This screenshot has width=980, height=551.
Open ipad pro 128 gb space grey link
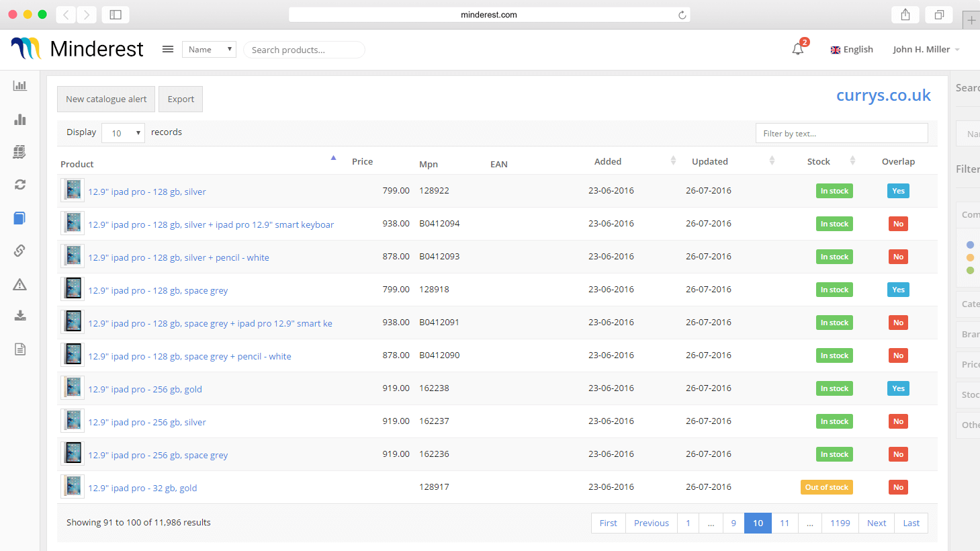pos(158,290)
